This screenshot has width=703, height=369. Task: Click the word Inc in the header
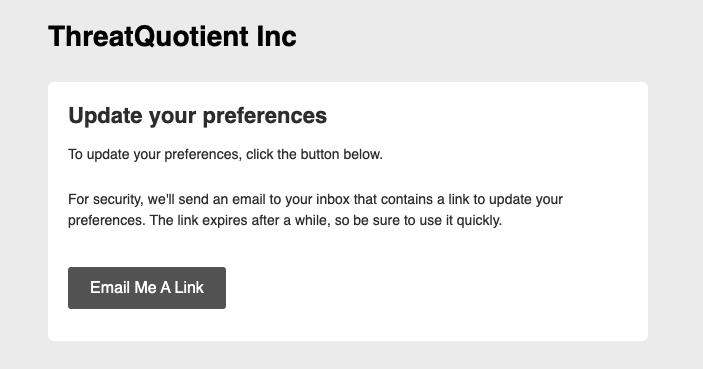[276, 36]
